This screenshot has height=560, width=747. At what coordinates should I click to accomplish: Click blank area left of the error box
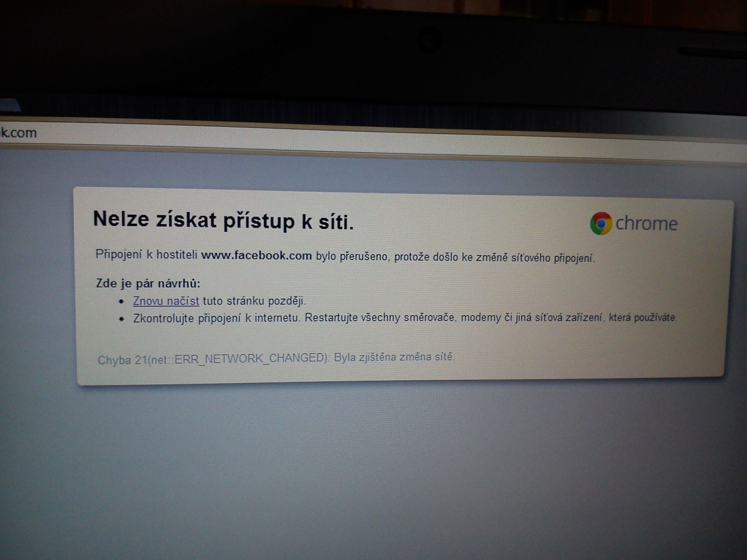[x=37, y=287]
